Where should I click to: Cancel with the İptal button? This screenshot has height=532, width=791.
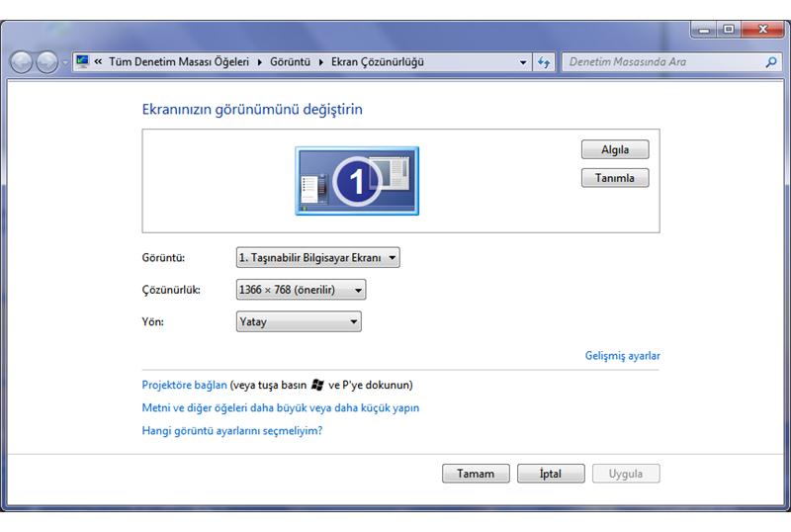pos(551,474)
